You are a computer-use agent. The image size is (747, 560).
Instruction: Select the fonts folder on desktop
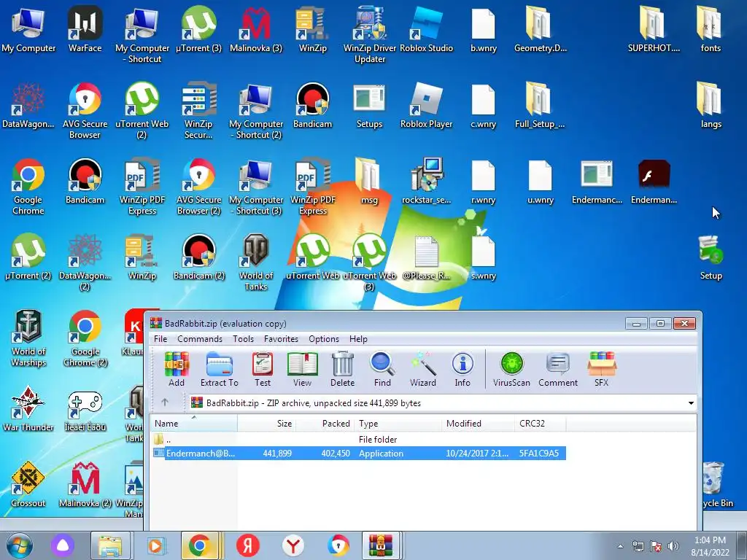[x=711, y=29]
